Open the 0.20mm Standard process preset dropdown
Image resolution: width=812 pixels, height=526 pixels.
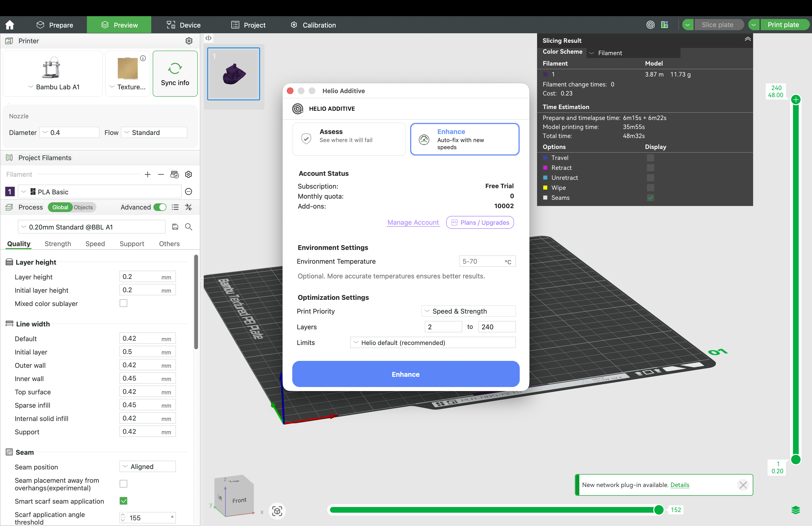[x=91, y=227]
